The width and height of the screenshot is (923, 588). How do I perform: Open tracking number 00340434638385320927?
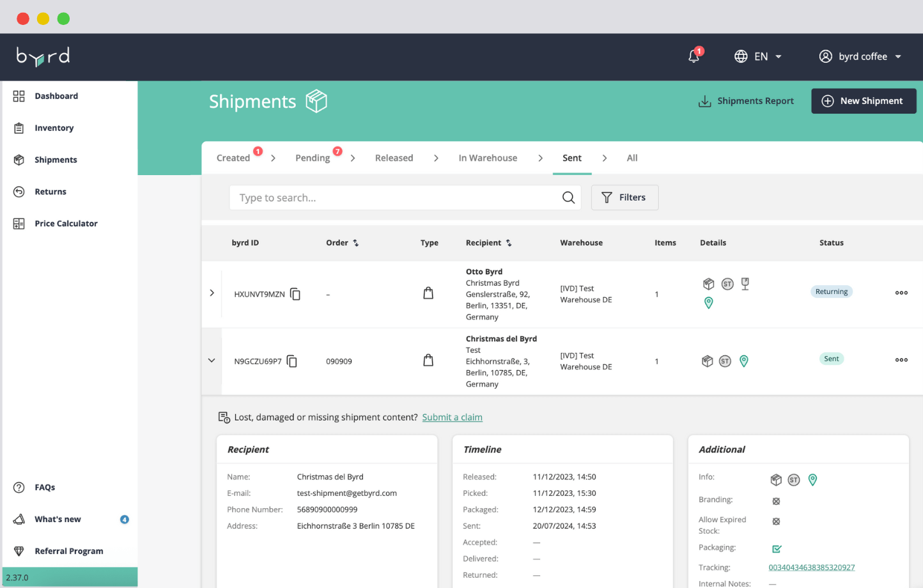point(812,568)
